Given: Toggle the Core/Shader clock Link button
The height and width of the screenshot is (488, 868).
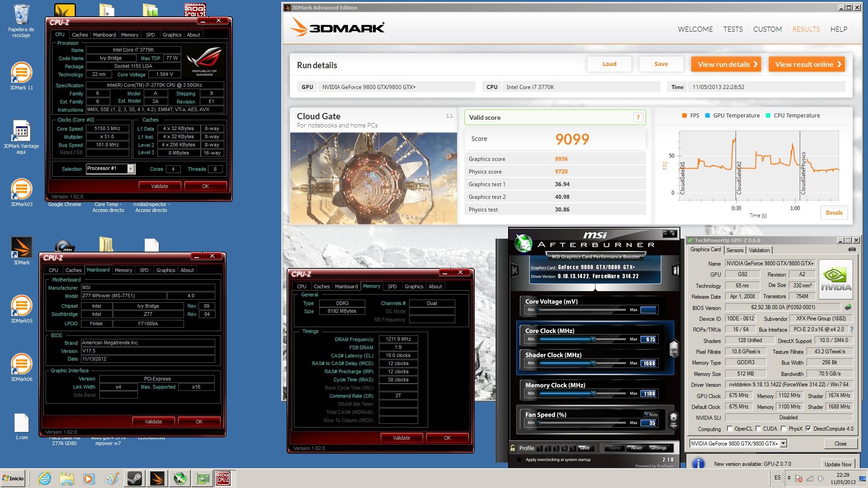Looking at the screenshot, I should [x=674, y=348].
